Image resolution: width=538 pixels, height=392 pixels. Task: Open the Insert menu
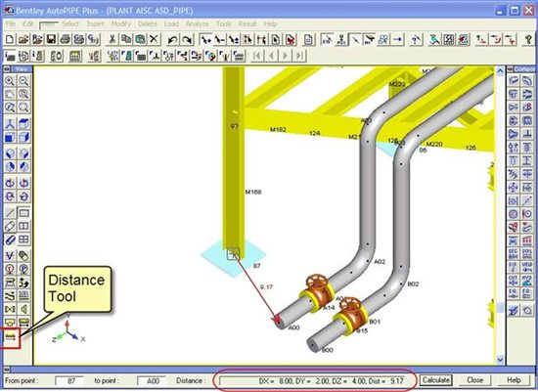[x=96, y=24]
